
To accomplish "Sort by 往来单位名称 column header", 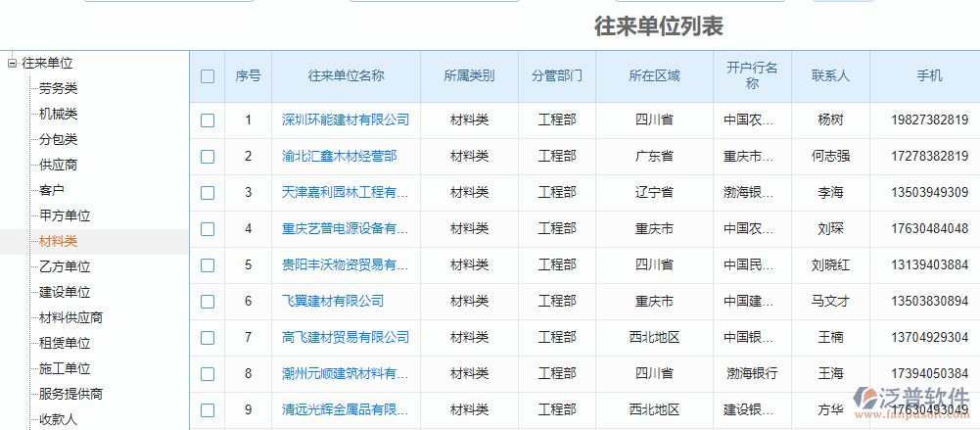I will [x=346, y=76].
